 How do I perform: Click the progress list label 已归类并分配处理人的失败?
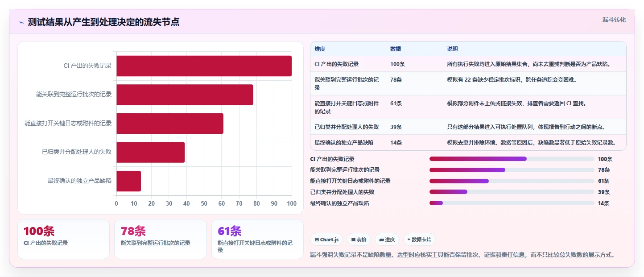(342, 192)
